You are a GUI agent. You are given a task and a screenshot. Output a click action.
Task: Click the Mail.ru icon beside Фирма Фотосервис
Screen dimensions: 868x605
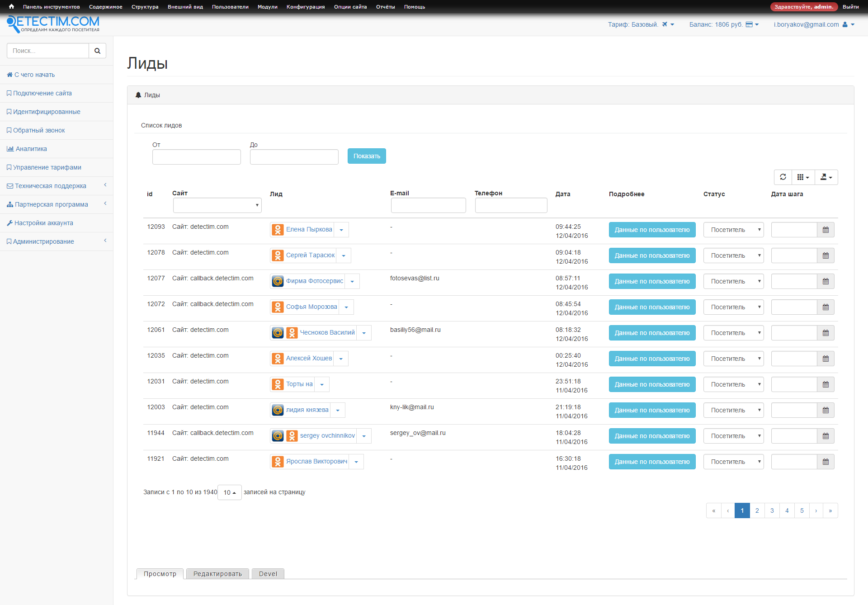278,281
